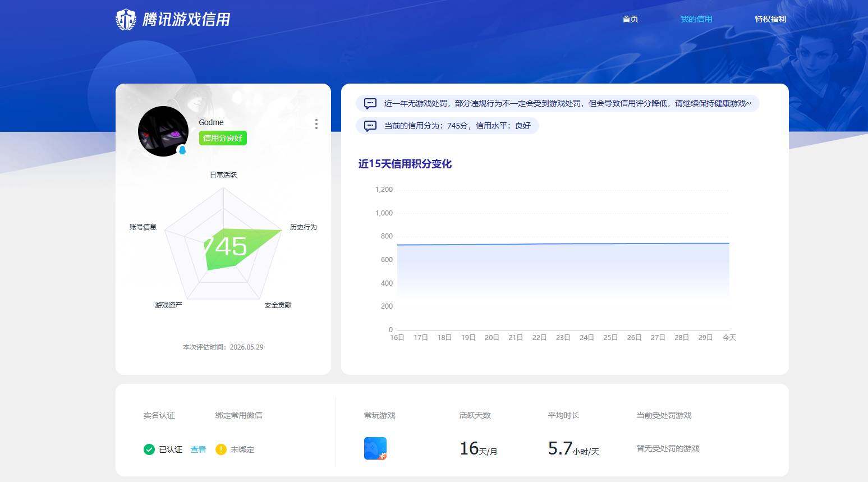The width and height of the screenshot is (868, 482).
Task: Click the Tencent Game Credit shield logo
Action: [x=126, y=20]
